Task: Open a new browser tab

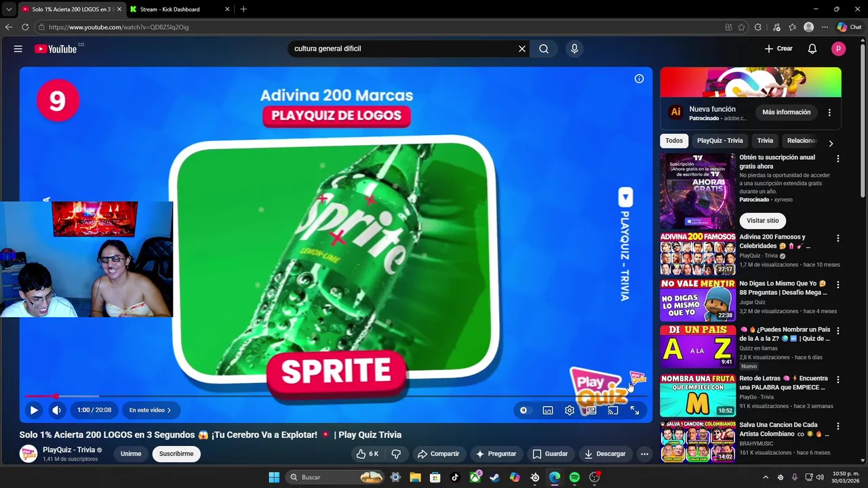Action: 243,9
